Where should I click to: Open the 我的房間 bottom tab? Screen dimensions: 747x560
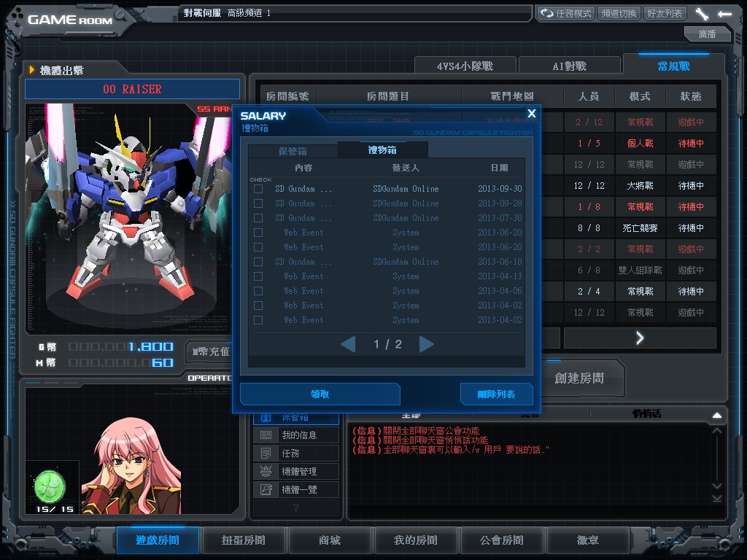click(415, 540)
